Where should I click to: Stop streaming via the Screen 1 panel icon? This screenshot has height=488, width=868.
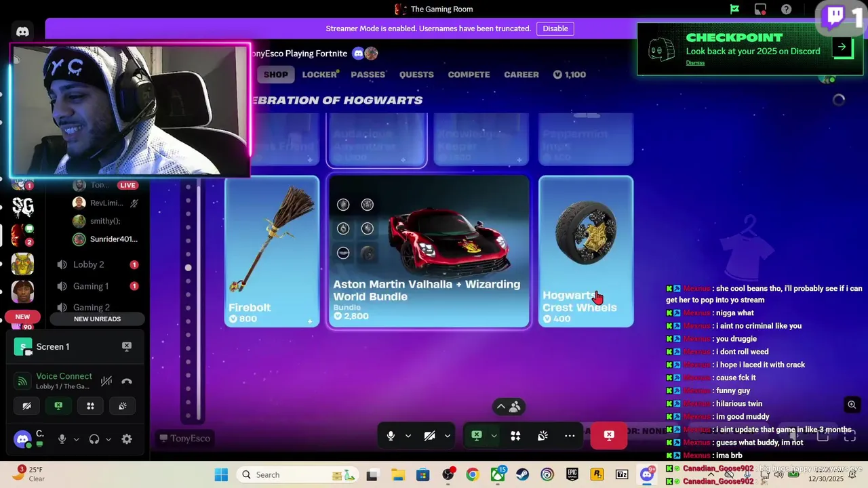[127, 346]
